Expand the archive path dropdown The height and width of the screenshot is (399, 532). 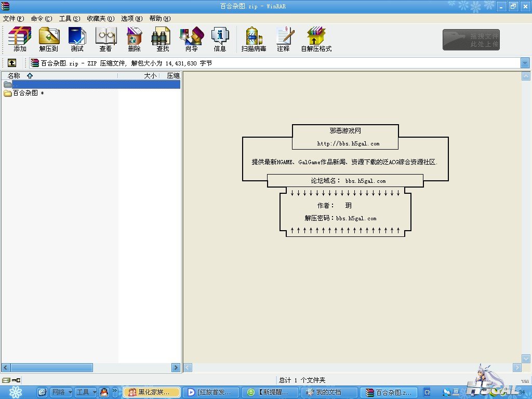tap(525, 63)
